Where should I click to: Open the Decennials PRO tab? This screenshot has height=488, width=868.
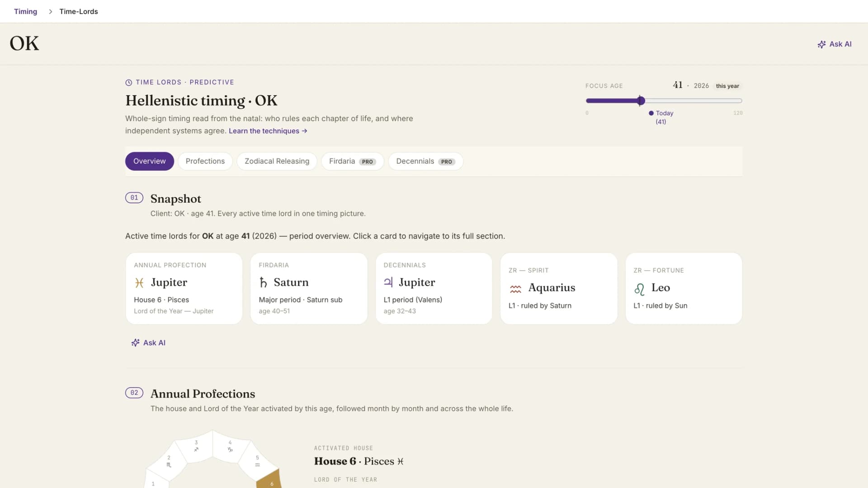[425, 161]
